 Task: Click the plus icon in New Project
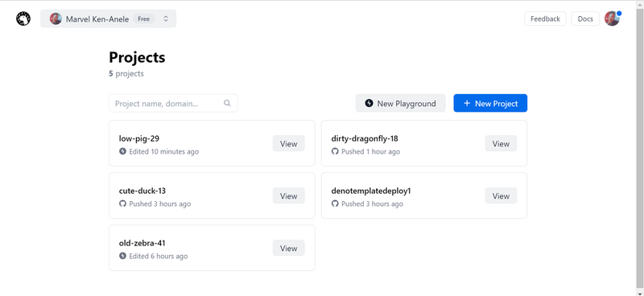click(467, 103)
